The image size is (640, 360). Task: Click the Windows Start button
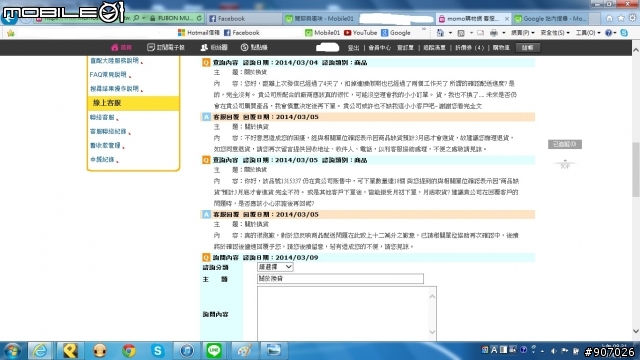[12, 351]
